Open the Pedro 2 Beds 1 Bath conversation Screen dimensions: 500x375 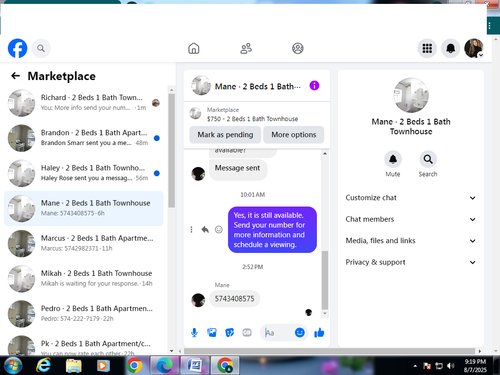click(84, 314)
